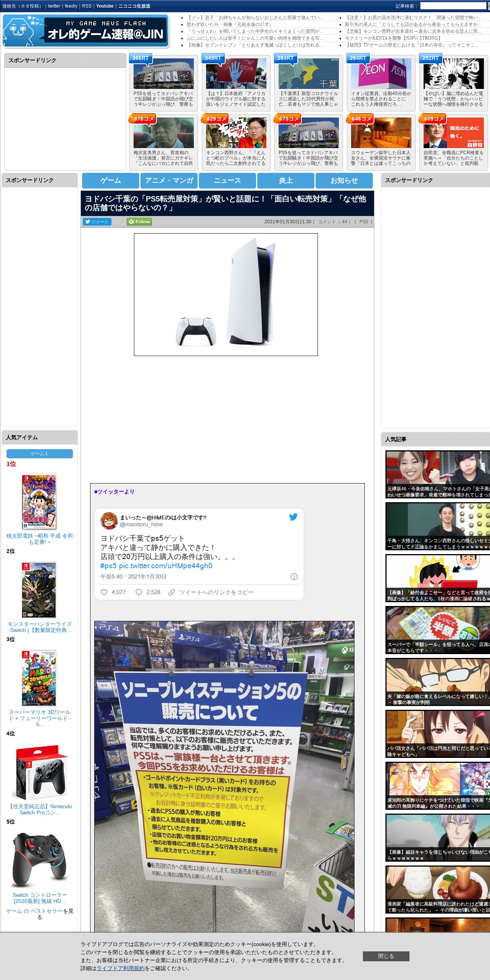Open the 252RT manga panel article thumbnail

[x=454, y=74]
